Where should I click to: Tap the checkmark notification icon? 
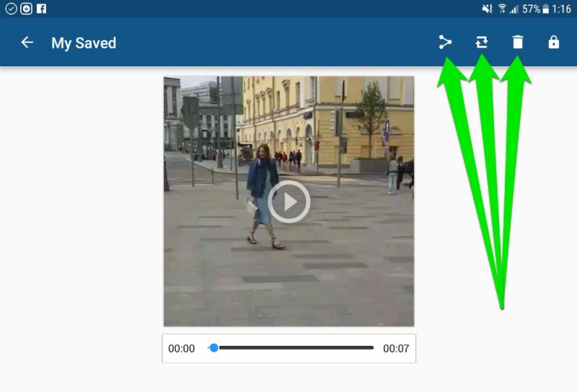coord(11,9)
